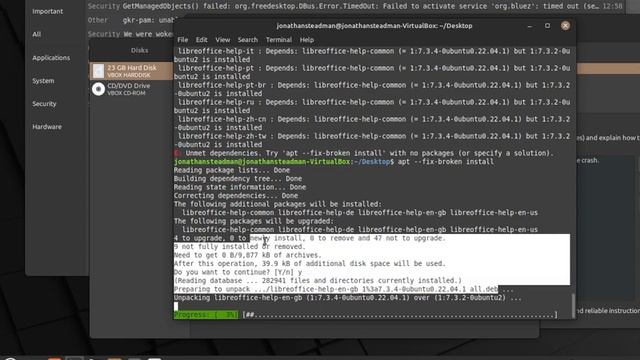Select Security category in Logs window
This screenshot has width=640, height=360.
point(44,104)
